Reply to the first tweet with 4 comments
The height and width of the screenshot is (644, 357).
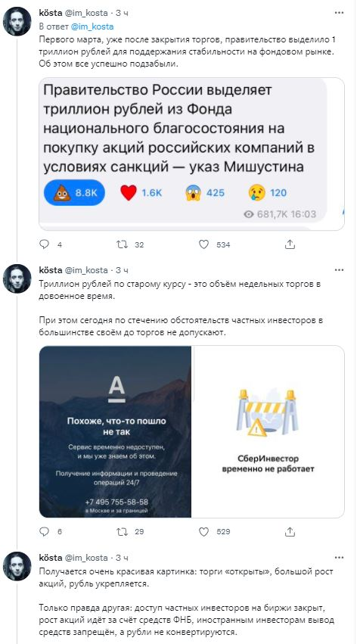tap(45, 244)
